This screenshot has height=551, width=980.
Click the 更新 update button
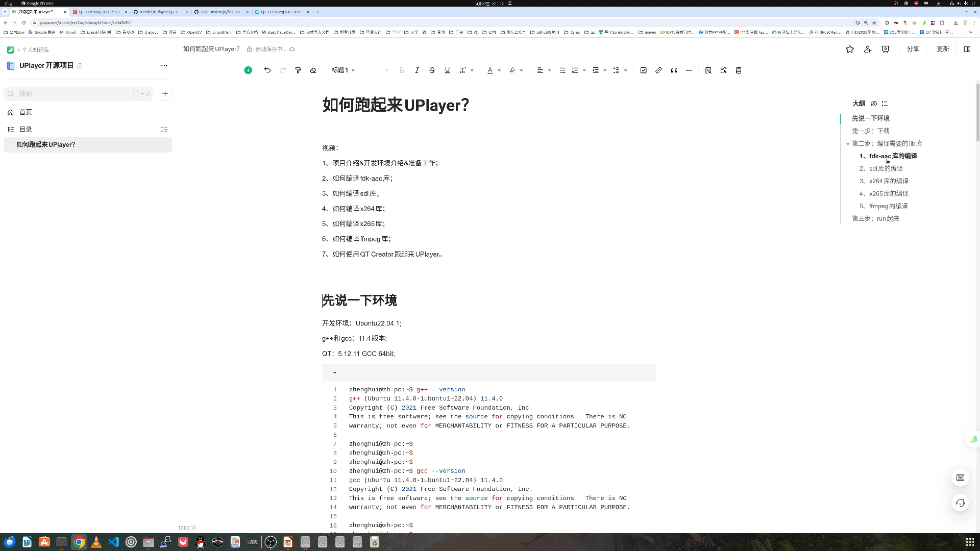943,49
